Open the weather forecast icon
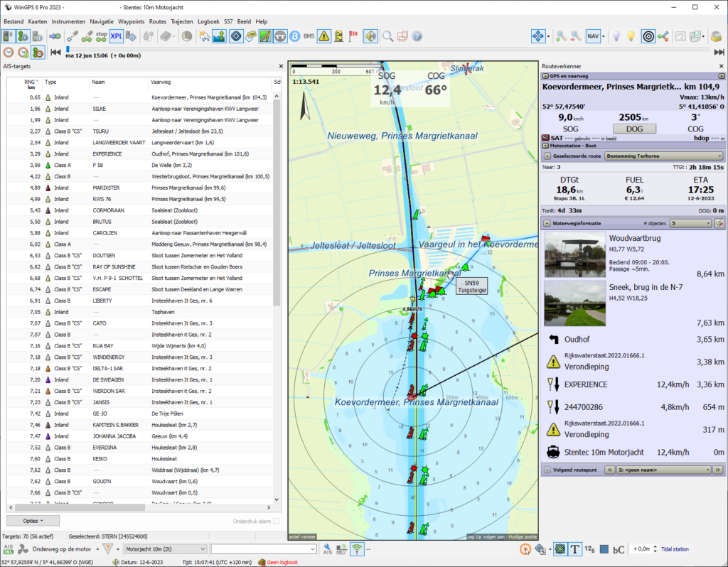The height and width of the screenshot is (567, 728). 204,36
